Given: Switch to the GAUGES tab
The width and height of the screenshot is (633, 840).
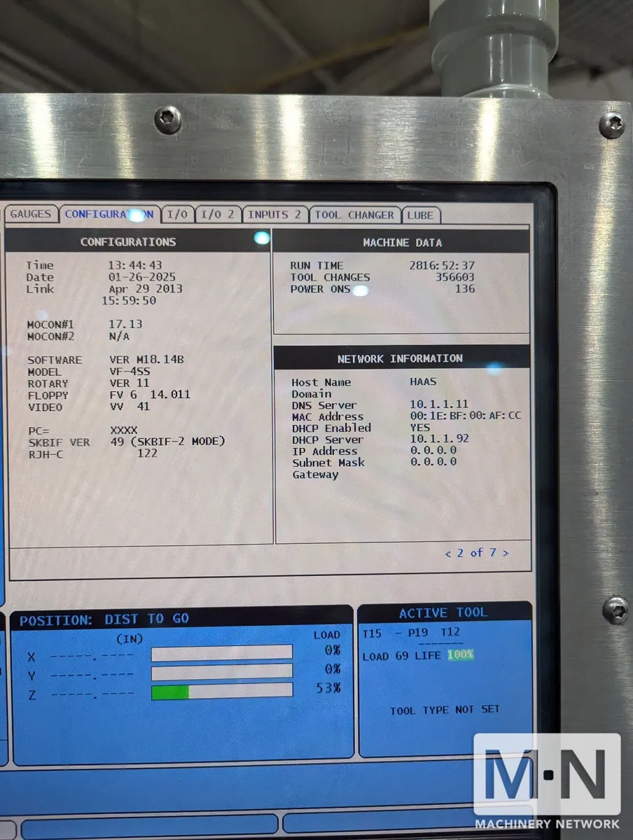Looking at the screenshot, I should [x=31, y=215].
